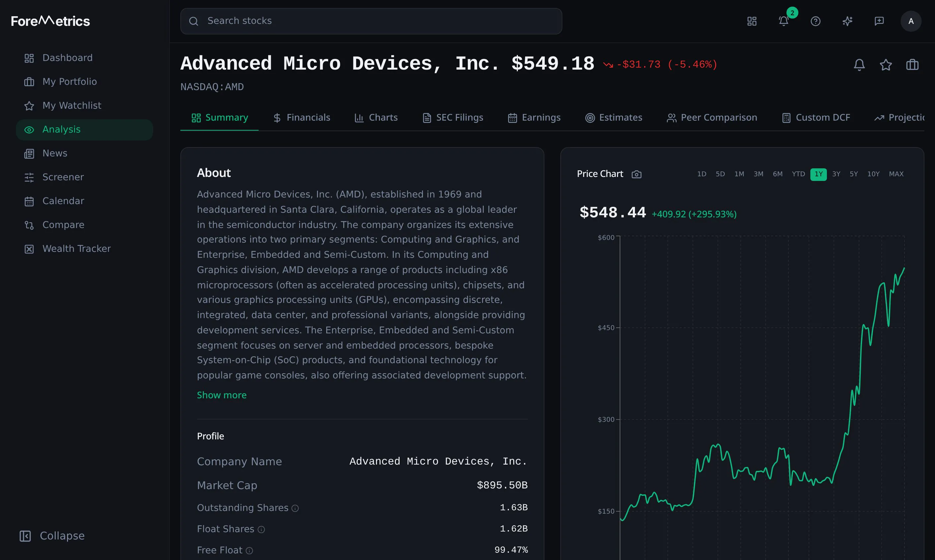The width and height of the screenshot is (935, 560).
Task: Click the 1.63B outstanding shares value
Action: 514,508
